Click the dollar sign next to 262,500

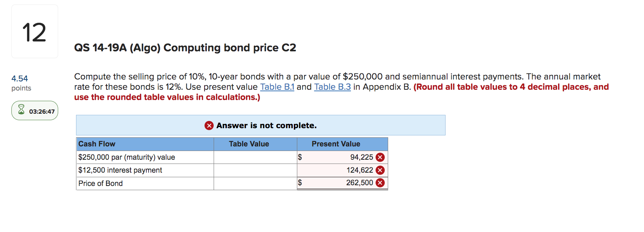pos(300,183)
